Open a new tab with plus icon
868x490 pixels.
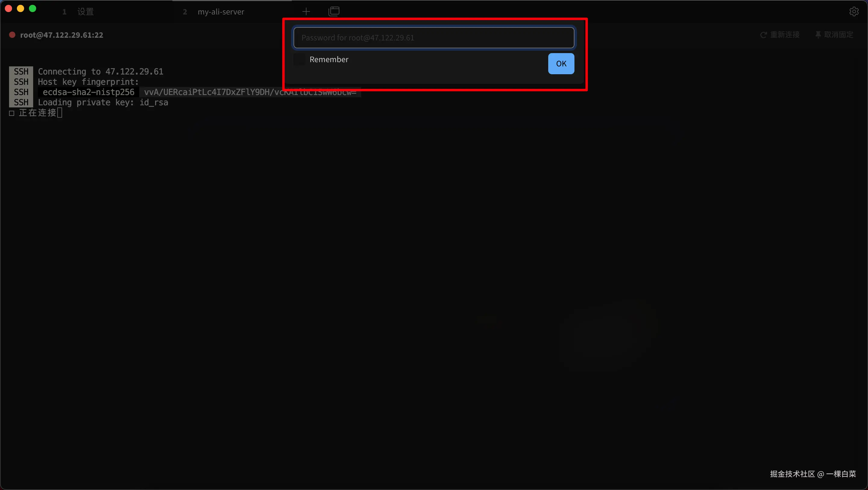tap(306, 12)
